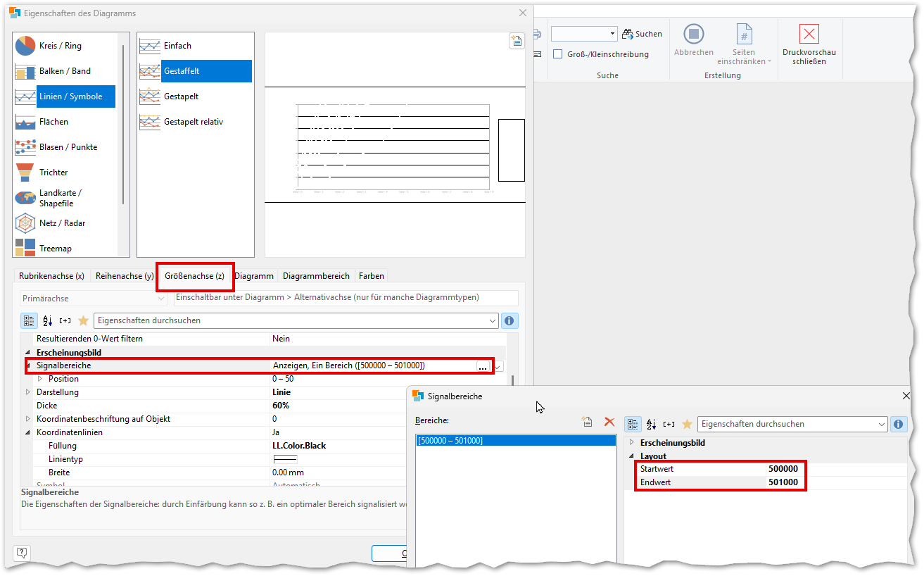Expand all in Signalbereiche dialog toolbar
The image size is (924, 576).
(669, 424)
